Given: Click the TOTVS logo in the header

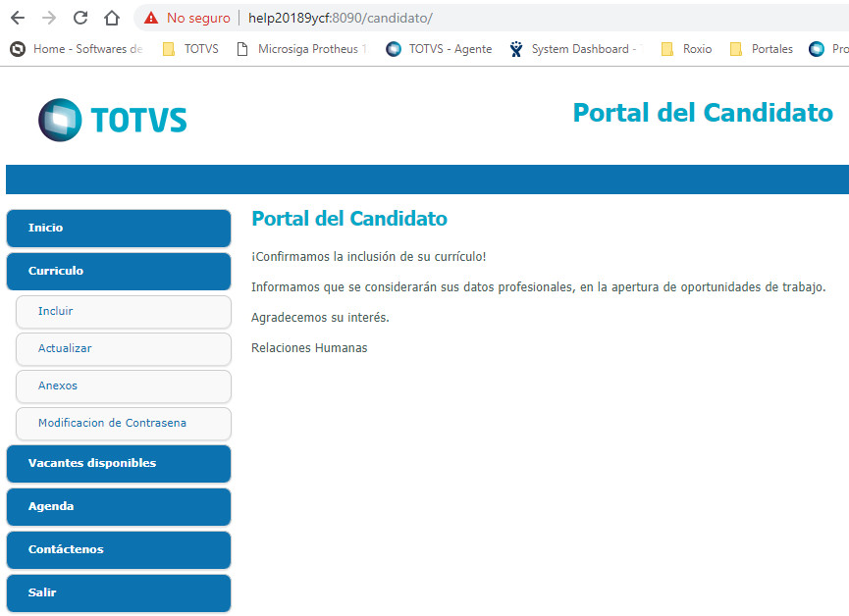Looking at the screenshot, I should point(113,120).
